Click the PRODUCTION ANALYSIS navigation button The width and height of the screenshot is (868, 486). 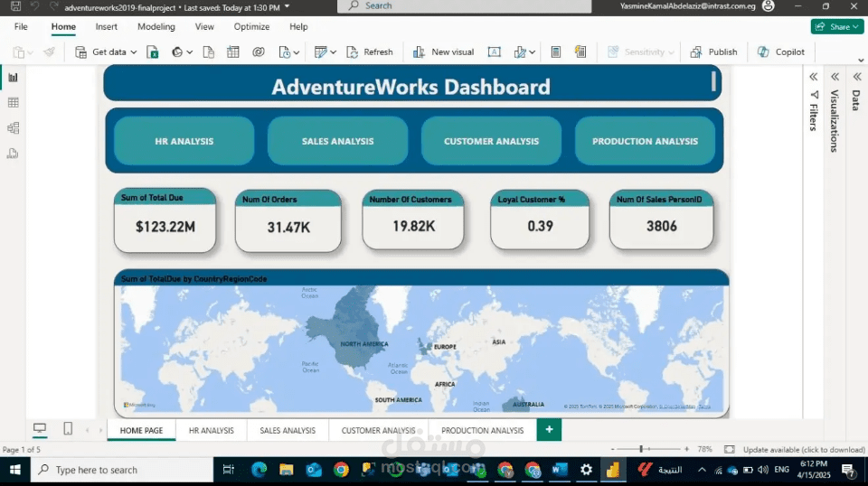click(x=645, y=141)
